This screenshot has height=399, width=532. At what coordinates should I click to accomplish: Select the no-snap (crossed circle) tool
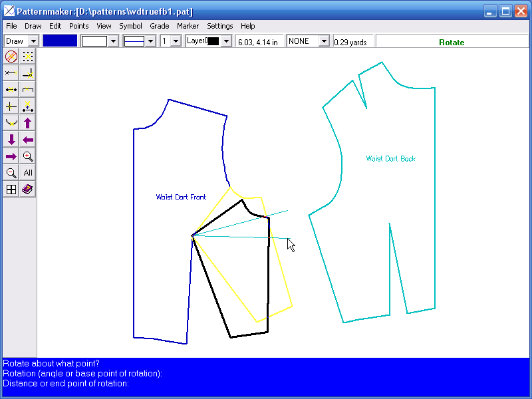11,57
